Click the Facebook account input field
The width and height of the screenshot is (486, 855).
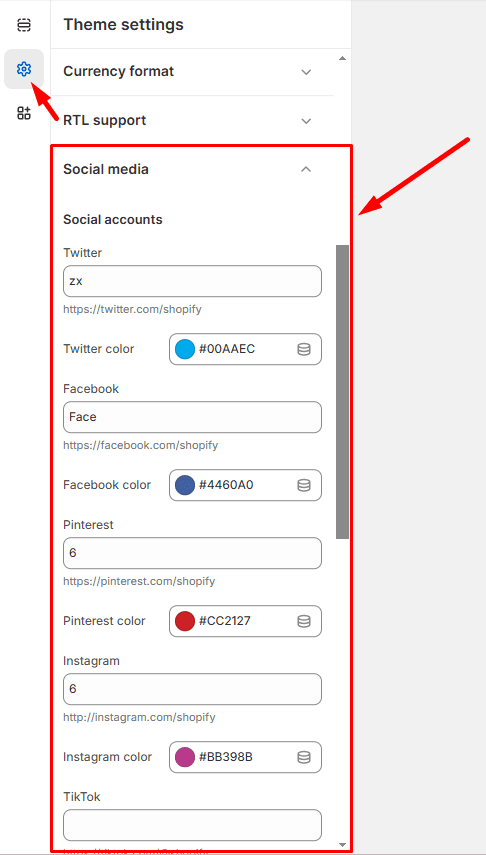(x=193, y=417)
